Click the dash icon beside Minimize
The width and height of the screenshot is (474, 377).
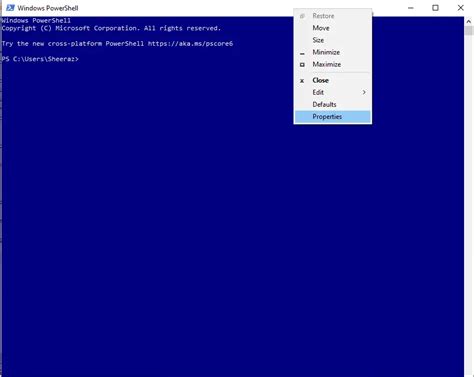pos(302,54)
